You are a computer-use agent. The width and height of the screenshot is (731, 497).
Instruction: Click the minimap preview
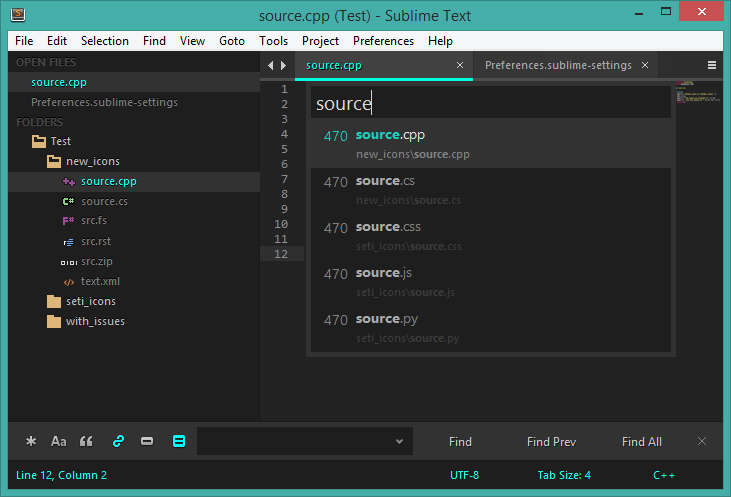coord(698,92)
